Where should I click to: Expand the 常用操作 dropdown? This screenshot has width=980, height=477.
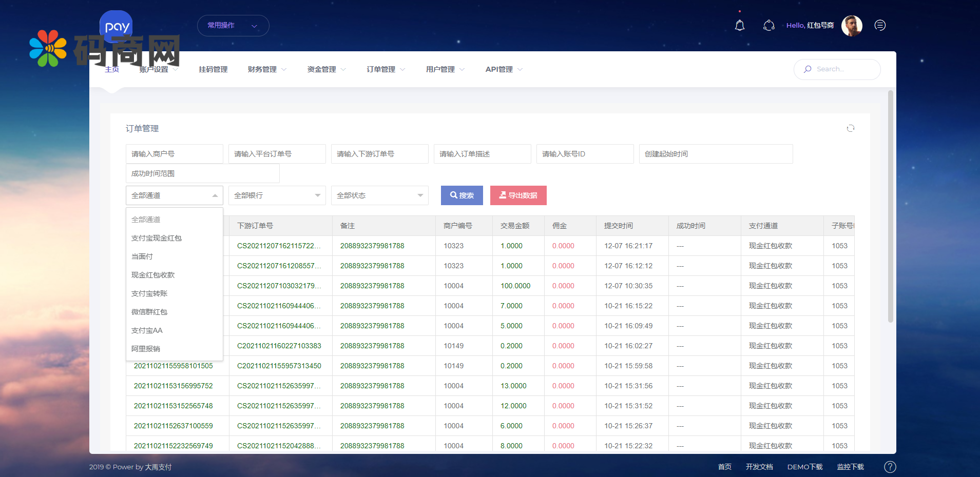coord(233,26)
